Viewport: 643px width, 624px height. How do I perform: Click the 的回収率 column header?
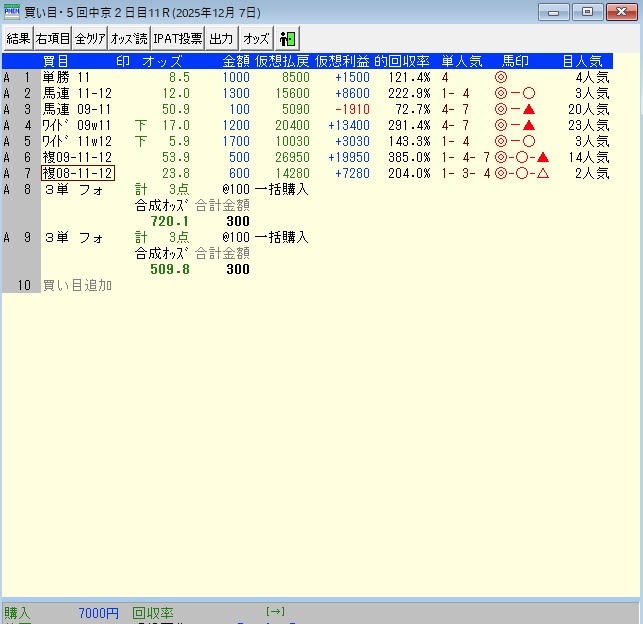tap(403, 61)
